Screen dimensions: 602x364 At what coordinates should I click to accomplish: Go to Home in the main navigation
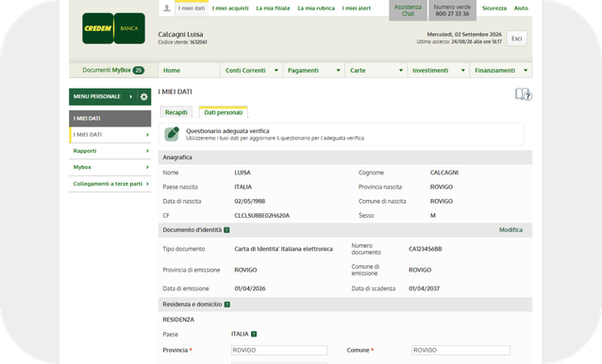click(190, 70)
